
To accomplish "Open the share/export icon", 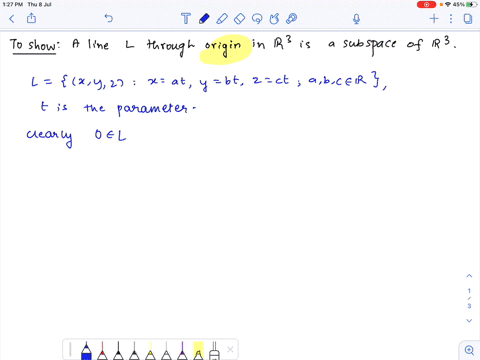I will click(31, 18).
